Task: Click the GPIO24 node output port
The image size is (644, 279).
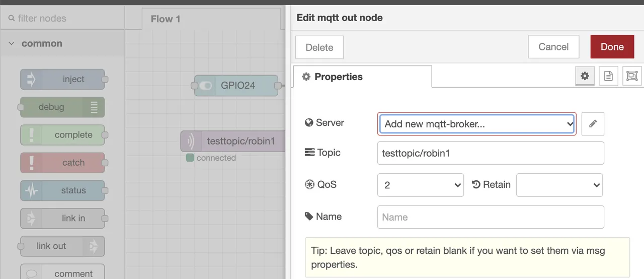Action: pyautogui.click(x=278, y=86)
